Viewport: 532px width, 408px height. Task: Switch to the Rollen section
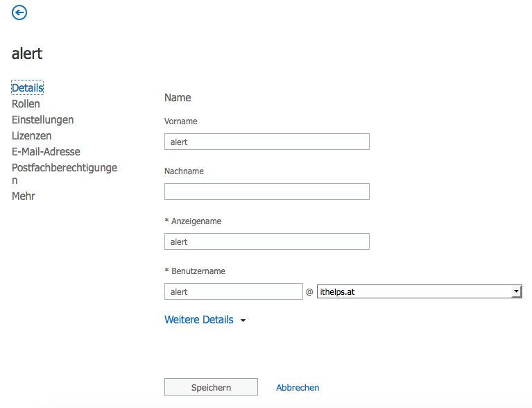[26, 104]
